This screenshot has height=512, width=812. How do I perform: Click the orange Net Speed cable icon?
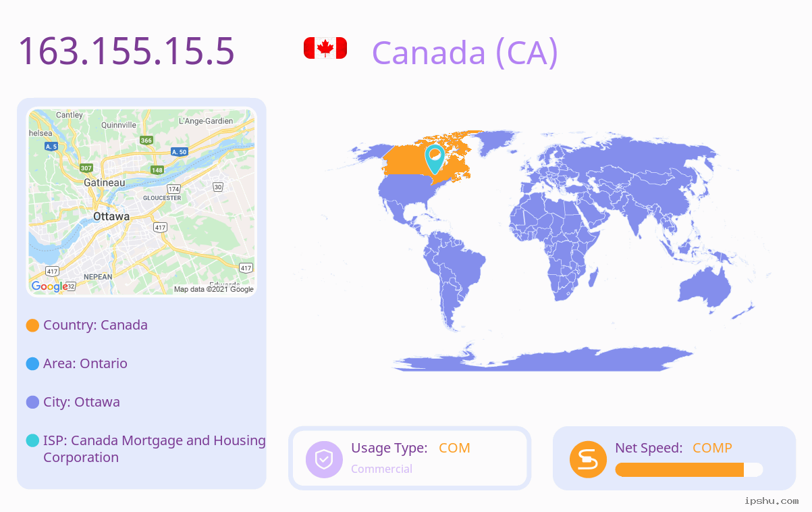coord(588,459)
